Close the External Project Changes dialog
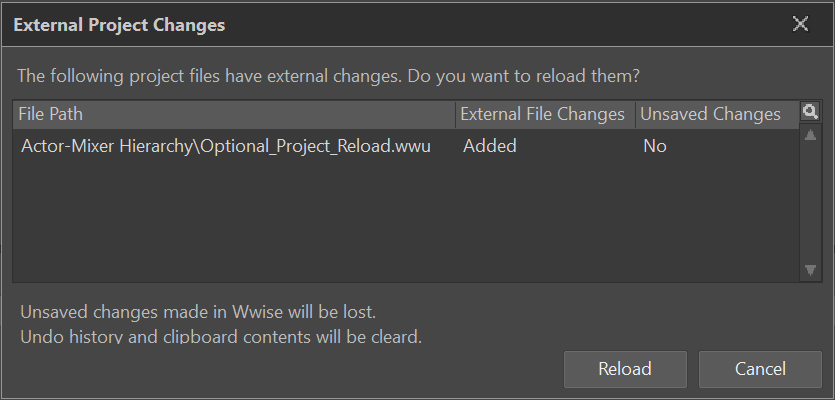Screen dimensions: 835x400 800,24
